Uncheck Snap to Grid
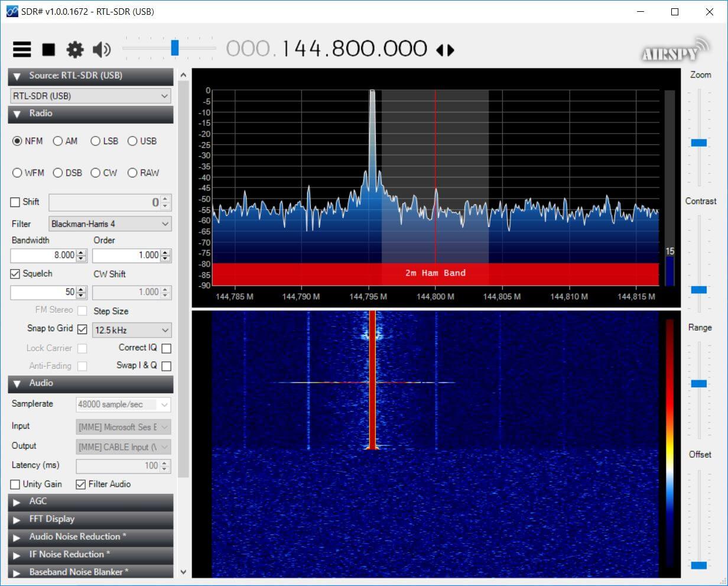The width and height of the screenshot is (728, 586). (82, 329)
